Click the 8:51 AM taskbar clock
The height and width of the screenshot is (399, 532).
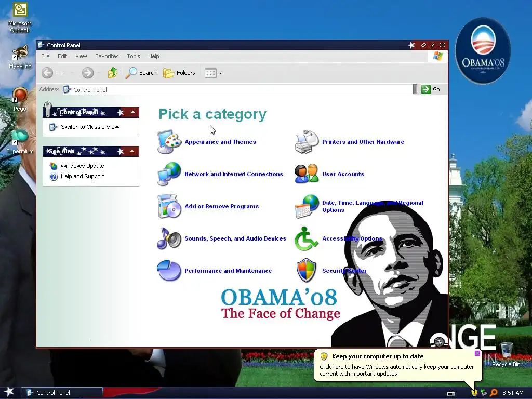coord(513,393)
